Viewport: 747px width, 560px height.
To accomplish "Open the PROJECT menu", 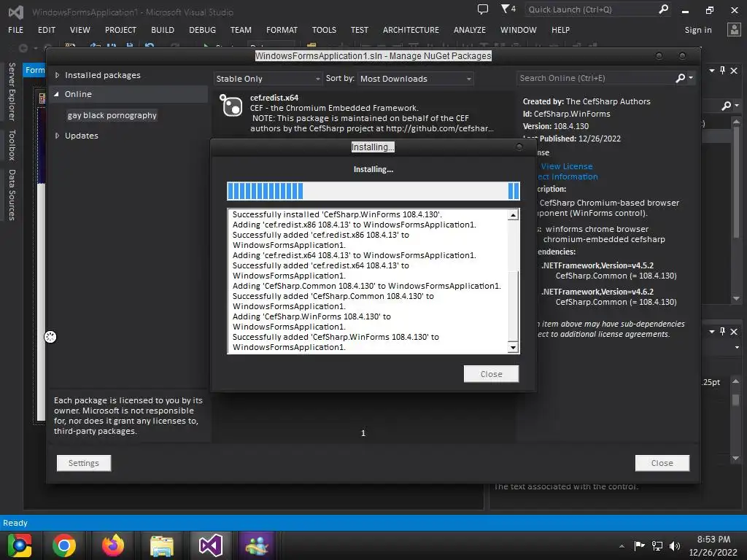I will click(120, 30).
